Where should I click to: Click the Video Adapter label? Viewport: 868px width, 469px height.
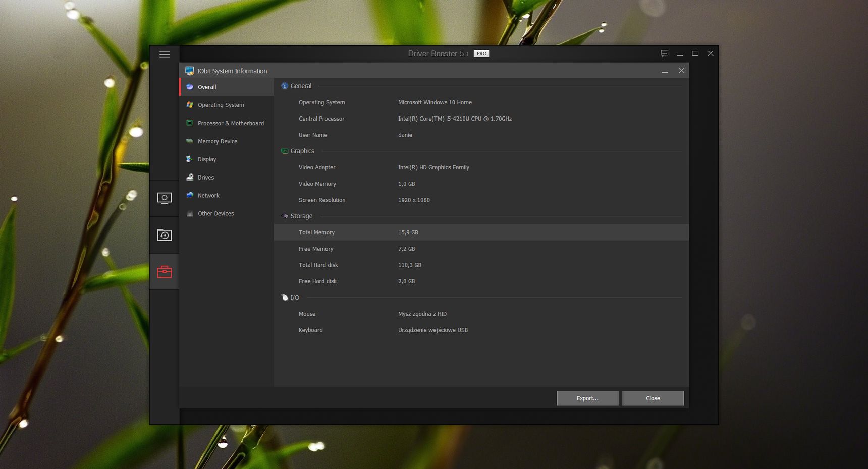[x=317, y=167]
